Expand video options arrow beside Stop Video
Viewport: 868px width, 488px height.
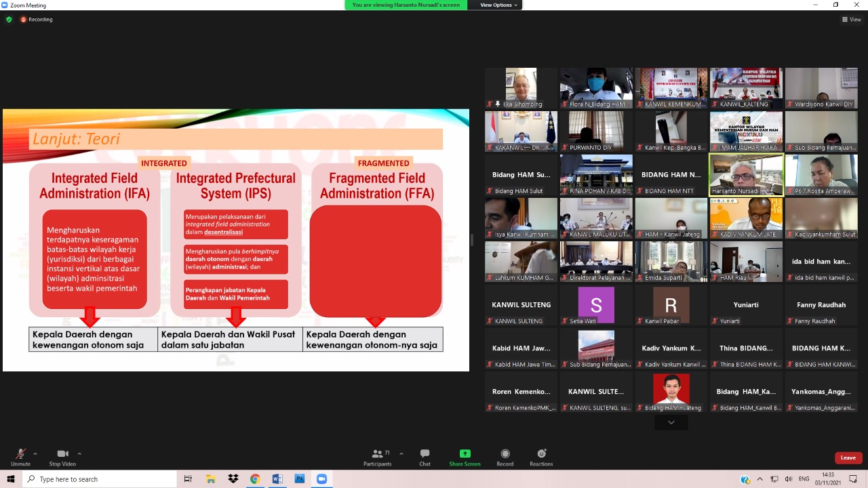click(79, 453)
